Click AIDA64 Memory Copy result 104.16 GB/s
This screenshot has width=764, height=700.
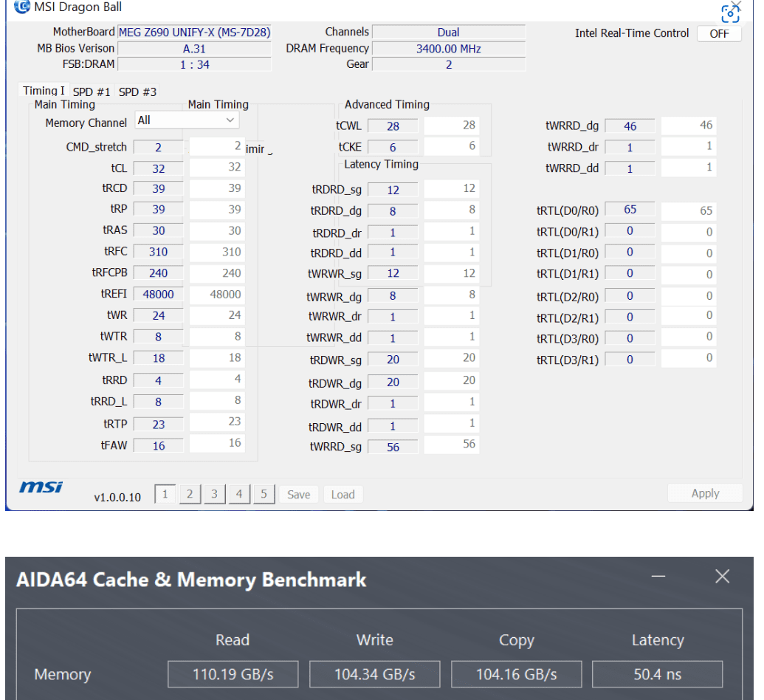coord(517,674)
